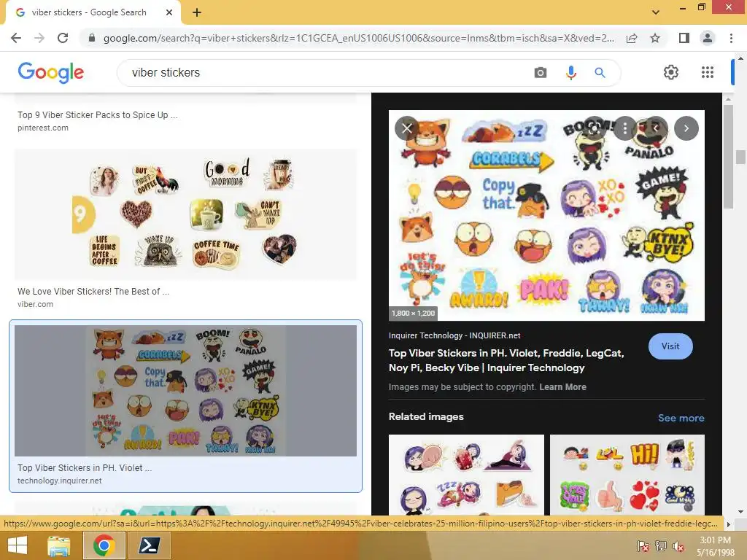Go back using browser back arrow

(x=16, y=38)
